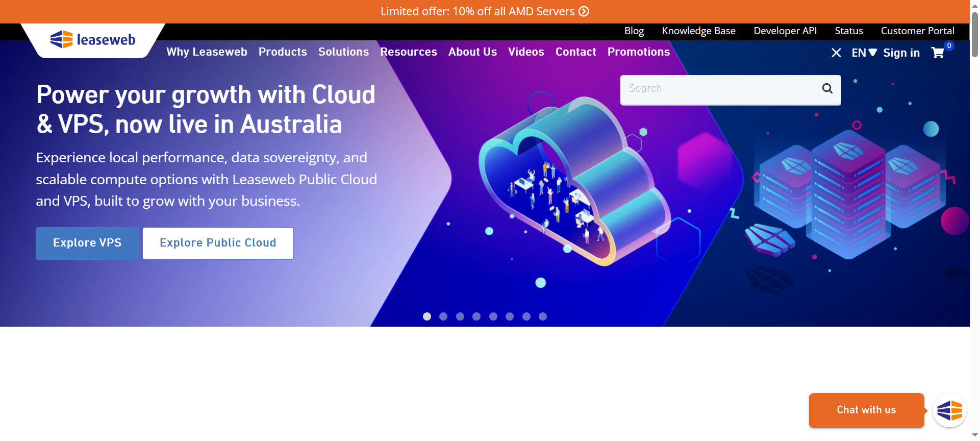Image resolution: width=980 pixels, height=441 pixels.
Task: Select the sixth carousel slide dot
Action: click(510, 316)
